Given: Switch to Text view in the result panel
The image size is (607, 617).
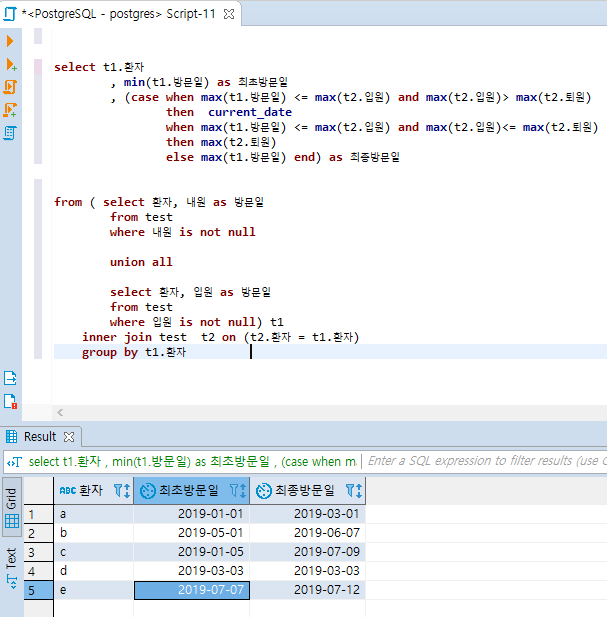Looking at the screenshot, I should pyautogui.click(x=11, y=568).
